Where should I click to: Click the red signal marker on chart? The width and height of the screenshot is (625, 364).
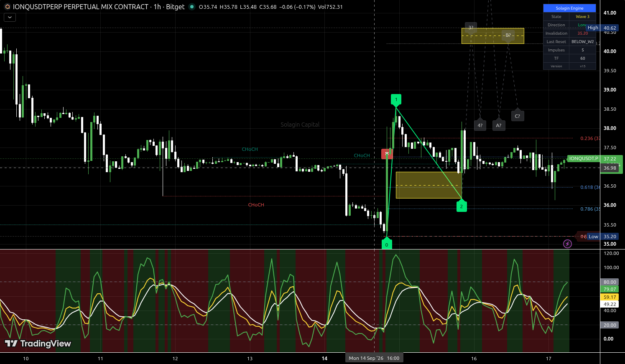pos(387,154)
